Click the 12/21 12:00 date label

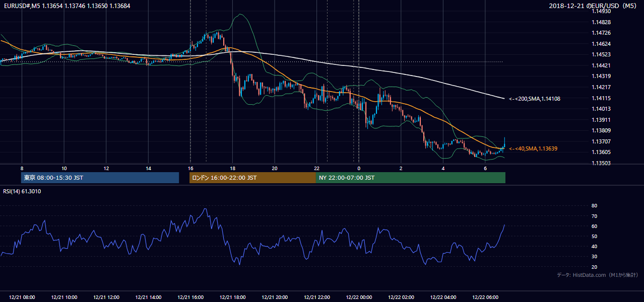click(106, 297)
